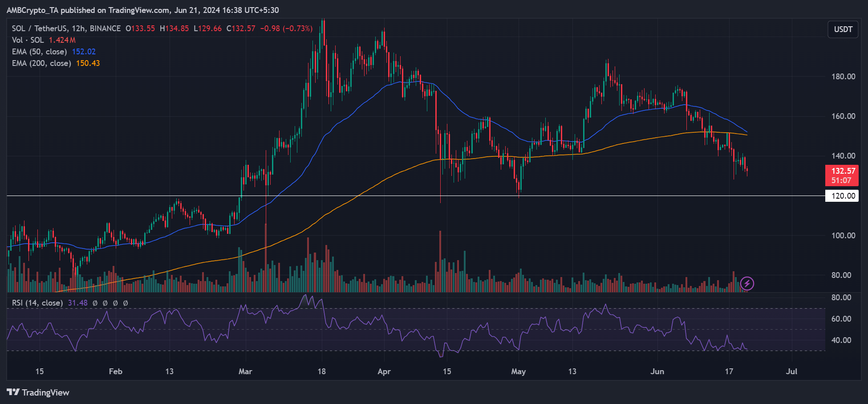Viewport: 868px width, 404px height.
Task: Click the close price C132.57 in header
Action: click(241, 29)
